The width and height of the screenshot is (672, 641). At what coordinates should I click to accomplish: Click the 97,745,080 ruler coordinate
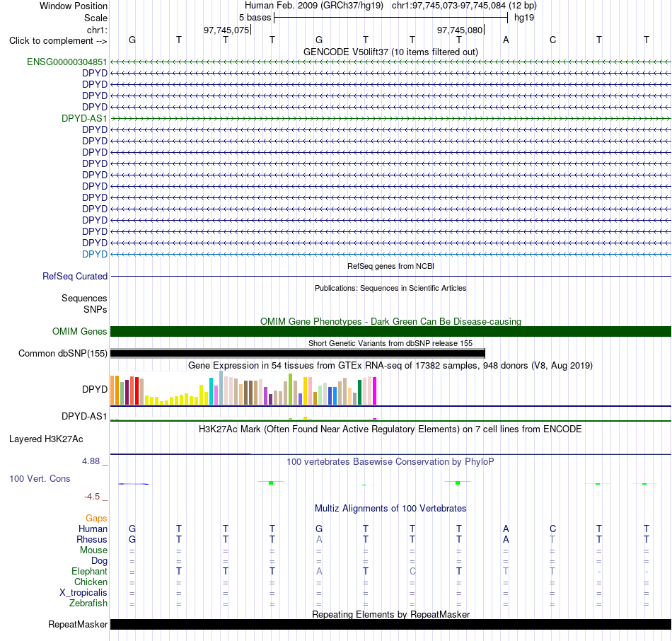click(x=460, y=30)
